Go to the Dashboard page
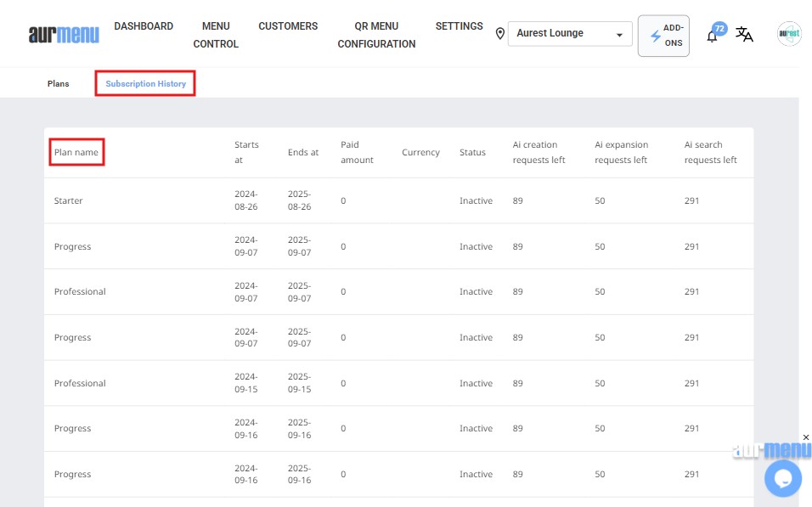The width and height of the screenshot is (812, 507). [x=144, y=26]
